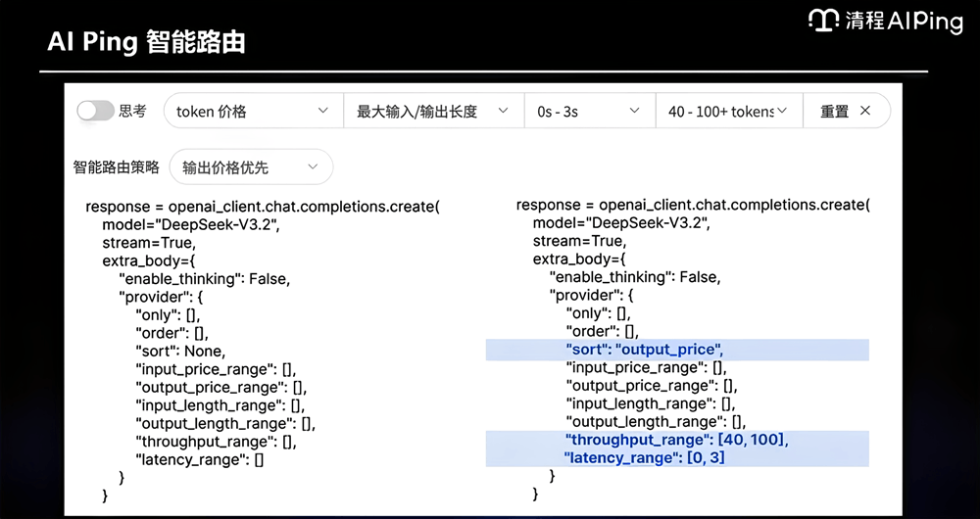Click stream=True in the left code block
Viewport: 980px width, 519px height.
(149, 243)
